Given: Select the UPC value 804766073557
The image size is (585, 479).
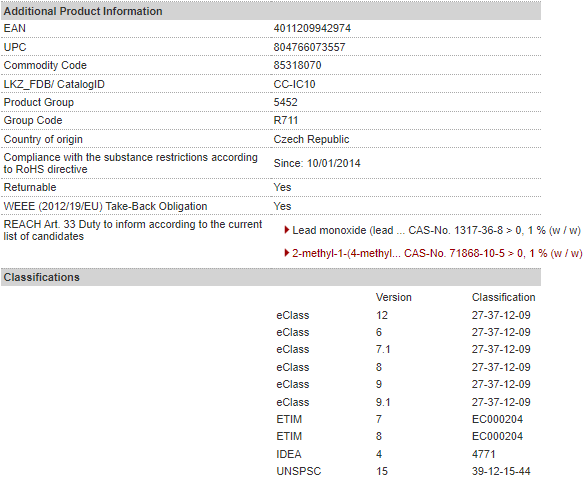Looking at the screenshot, I should click(309, 47).
